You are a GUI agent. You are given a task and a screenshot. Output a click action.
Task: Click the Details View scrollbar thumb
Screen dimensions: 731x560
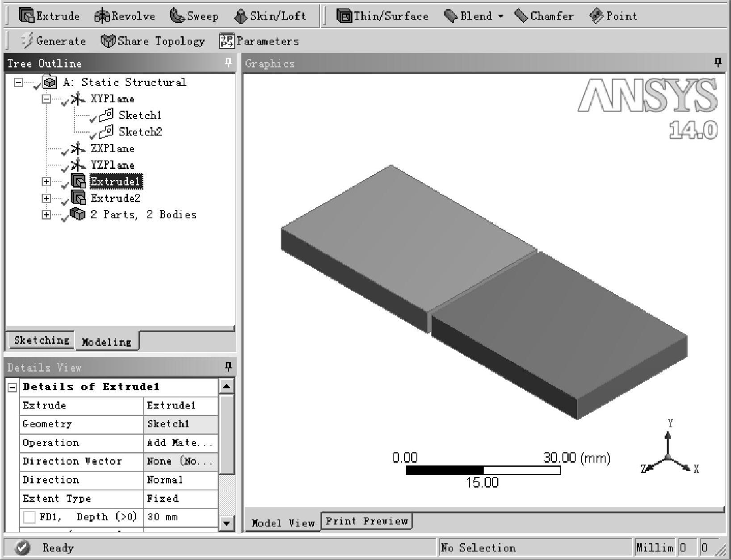pyautogui.click(x=227, y=435)
